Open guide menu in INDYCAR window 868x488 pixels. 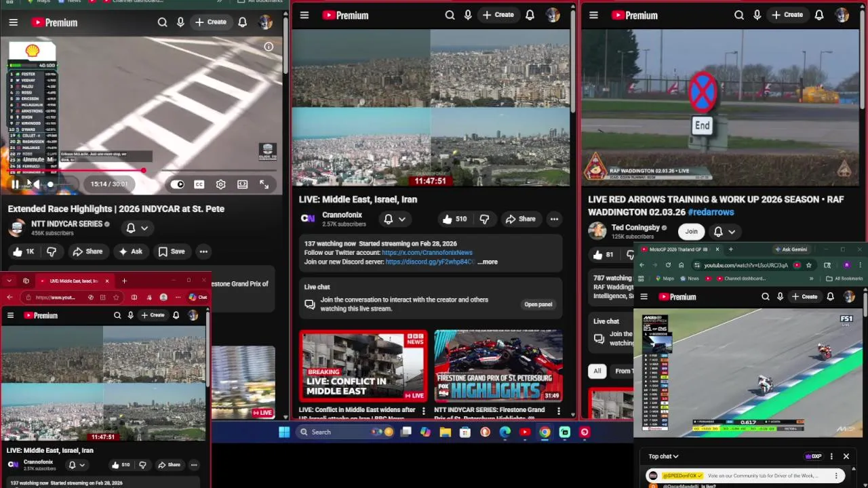[13, 22]
